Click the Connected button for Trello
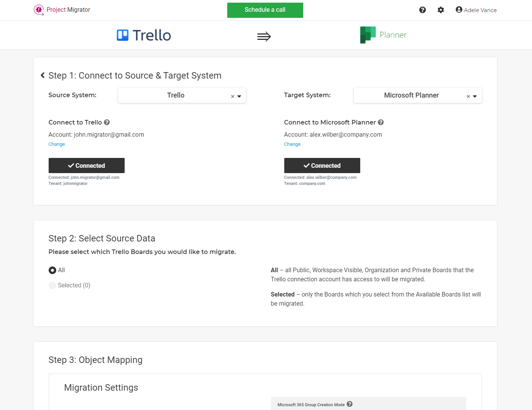Image resolution: width=532 pixels, height=410 pixels. [x=86, y=166]
